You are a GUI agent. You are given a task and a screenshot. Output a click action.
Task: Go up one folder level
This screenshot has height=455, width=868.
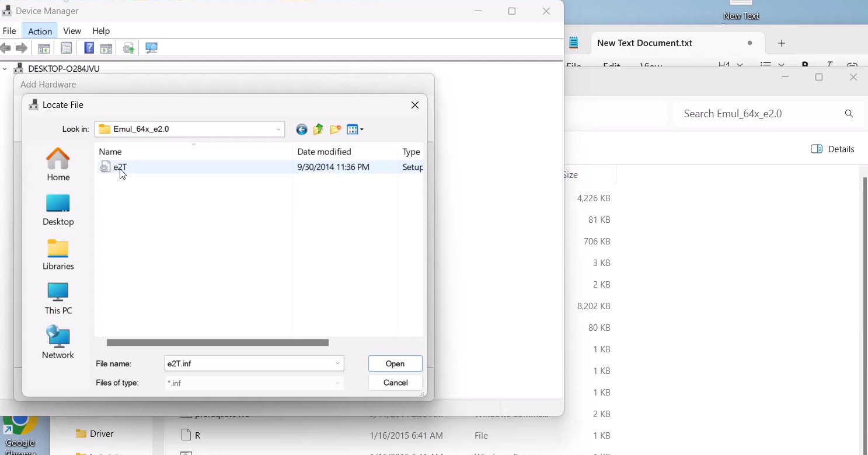318,129
